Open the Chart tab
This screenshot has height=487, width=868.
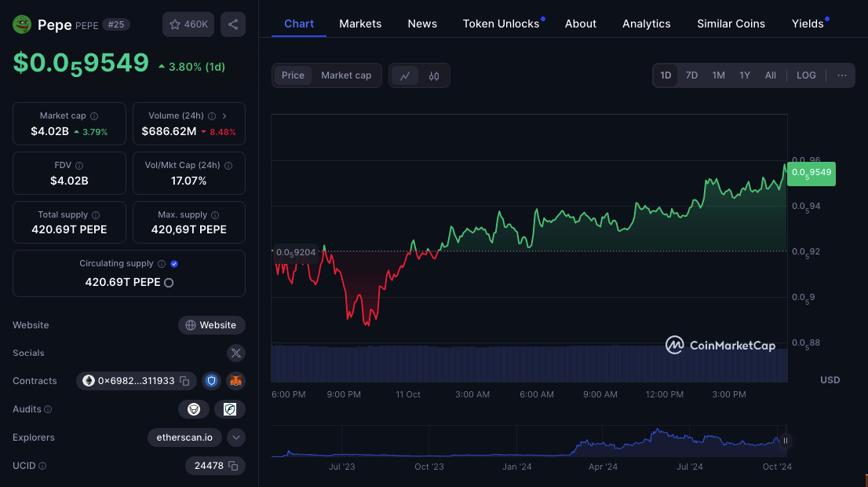click(299, 24)
